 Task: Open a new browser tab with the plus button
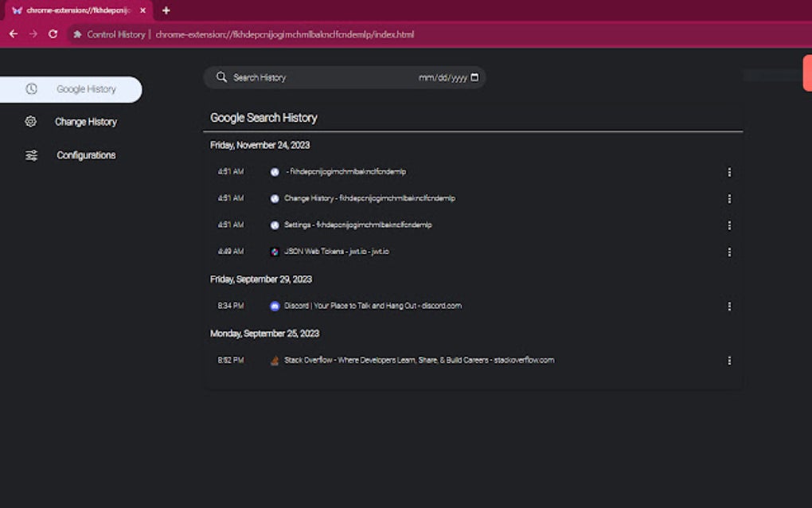click(x=165, y=11)
